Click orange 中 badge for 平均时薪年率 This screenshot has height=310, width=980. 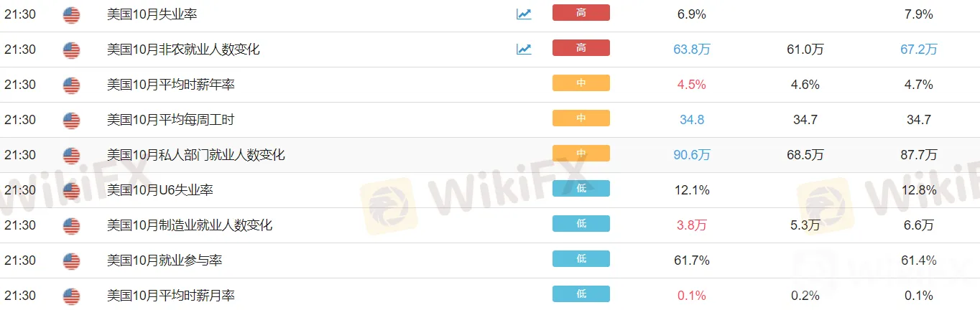(581, 83)
